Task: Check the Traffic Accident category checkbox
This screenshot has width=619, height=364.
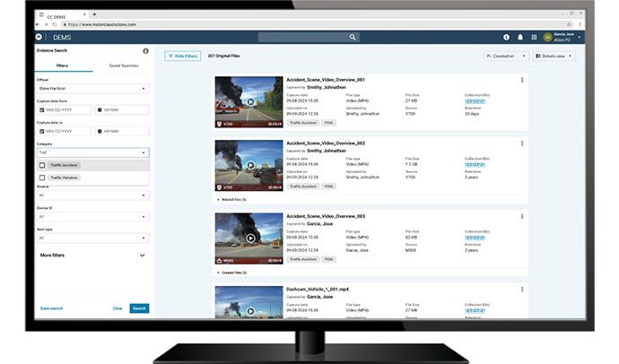Action: click(42, 165)
